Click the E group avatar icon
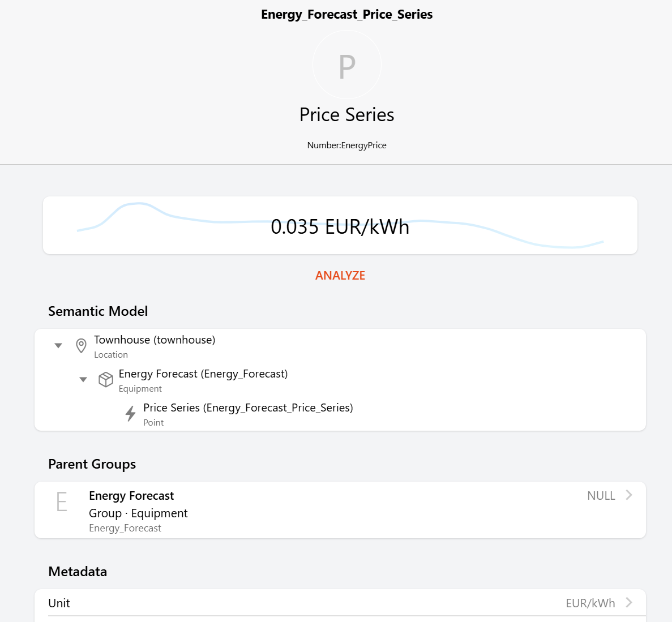672x622 pixels. pos(62,502)
